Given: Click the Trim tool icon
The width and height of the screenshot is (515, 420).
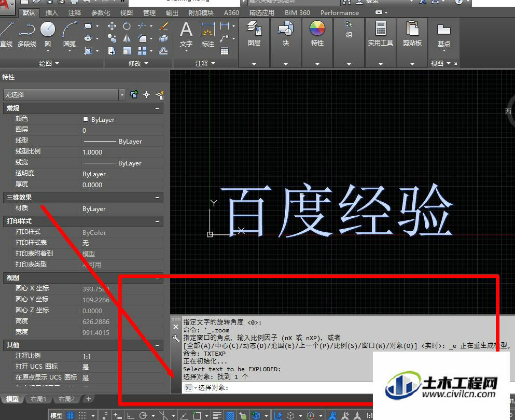Looking at the screenshot, I should click(142, 26).
